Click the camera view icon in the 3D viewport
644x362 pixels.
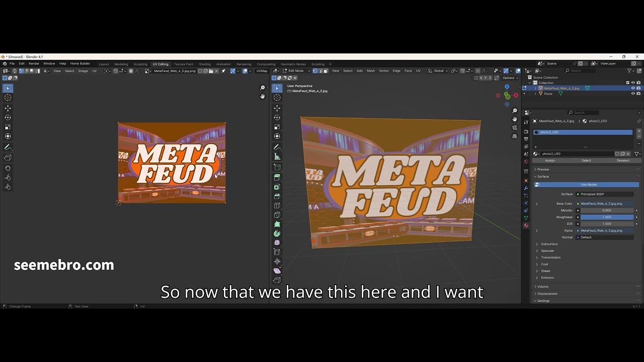click(x=514, y=128)
